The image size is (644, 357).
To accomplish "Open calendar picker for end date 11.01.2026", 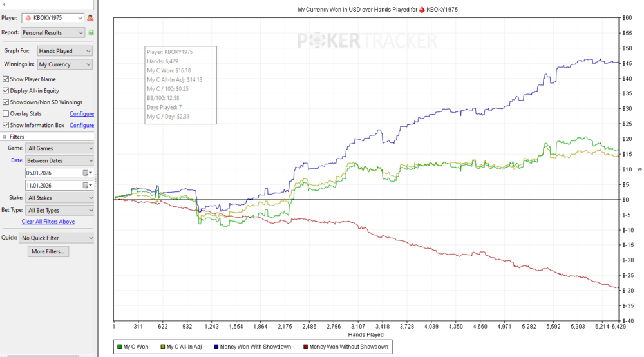I will (86, 186).
